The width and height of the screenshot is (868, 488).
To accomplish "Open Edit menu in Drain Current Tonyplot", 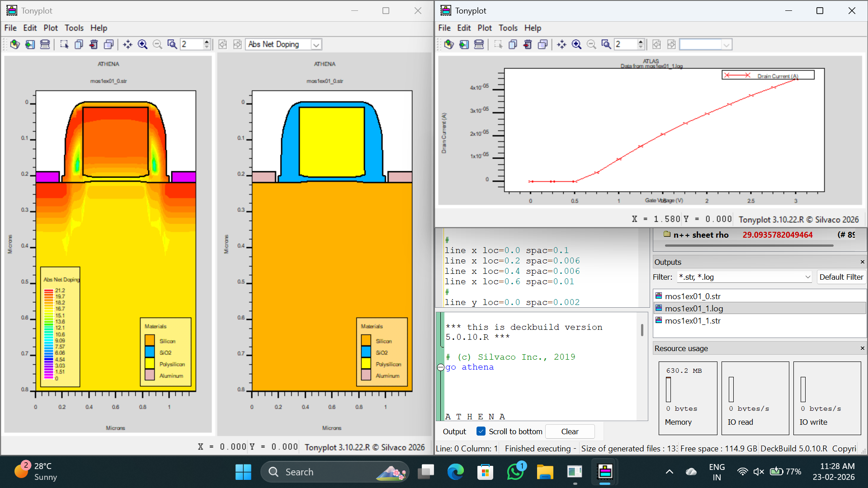I will click(464, 28).
